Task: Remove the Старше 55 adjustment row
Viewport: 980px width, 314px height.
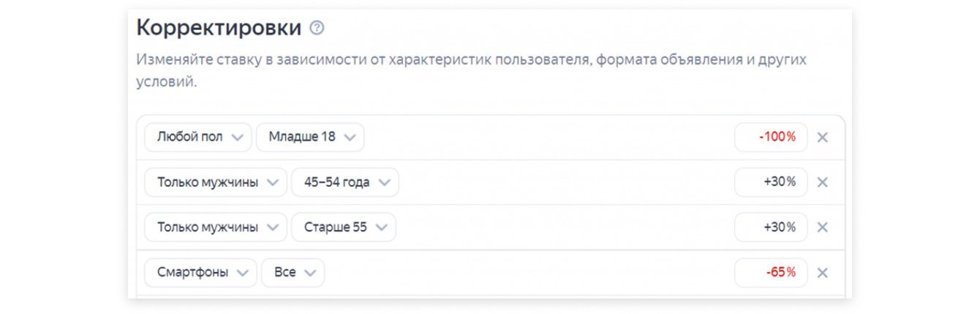Action: (x=822, y=227)
